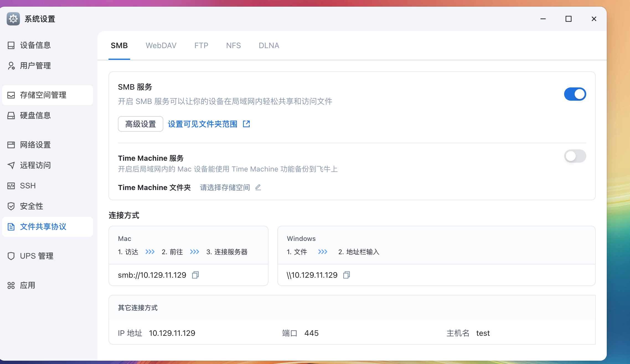Close the 系统设置 window
Viewport: 630px width, 364px height.
coord(594,19)
